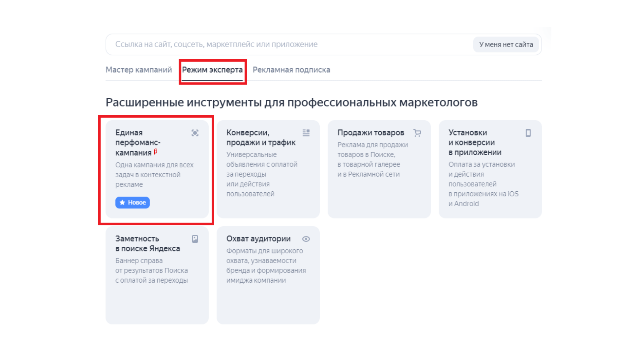Image resolution: width=644 pixels, height=362 pixels.
Task: Switch to Рекламная подписка tab
Action: click(x=291, y=70)
